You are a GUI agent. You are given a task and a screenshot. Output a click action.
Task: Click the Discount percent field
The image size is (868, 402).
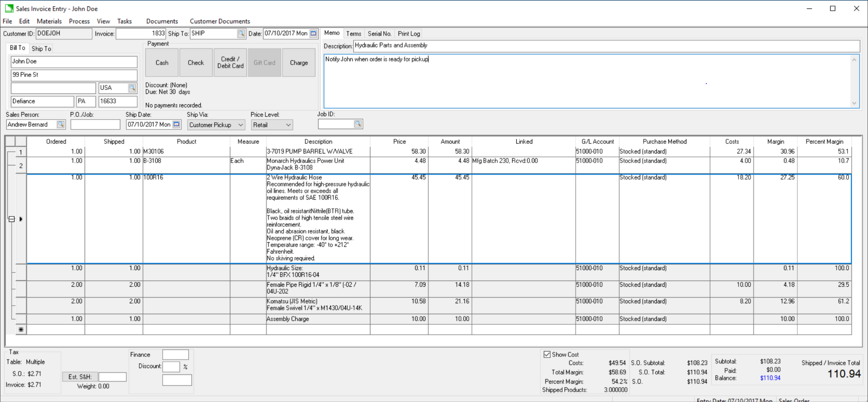point(171,366)
